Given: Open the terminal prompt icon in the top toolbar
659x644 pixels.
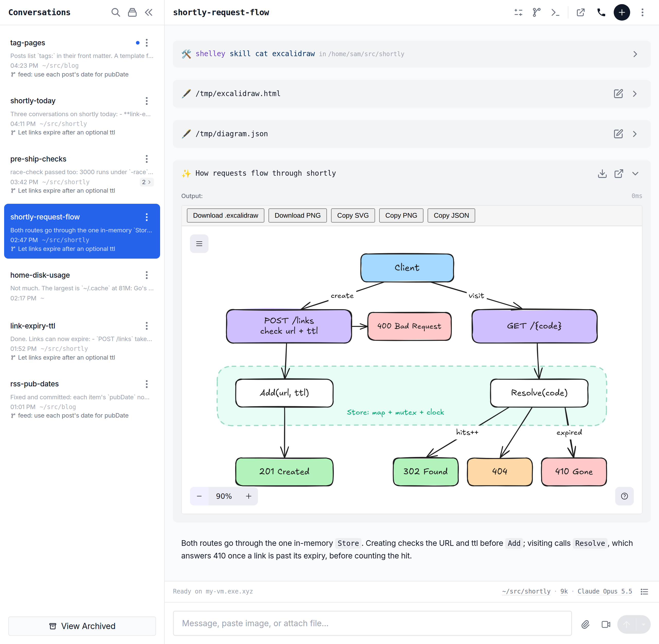Looking at the screenshot, I should 555,13.
